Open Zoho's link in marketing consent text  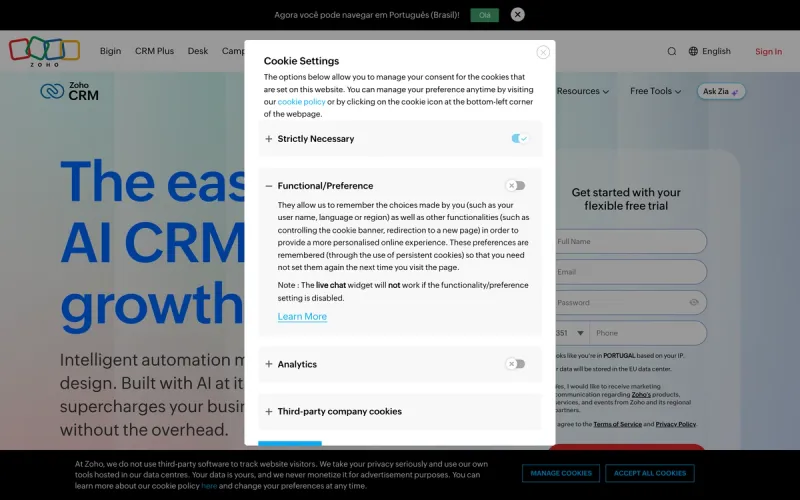pyautogui.click(x=641, y=394)
